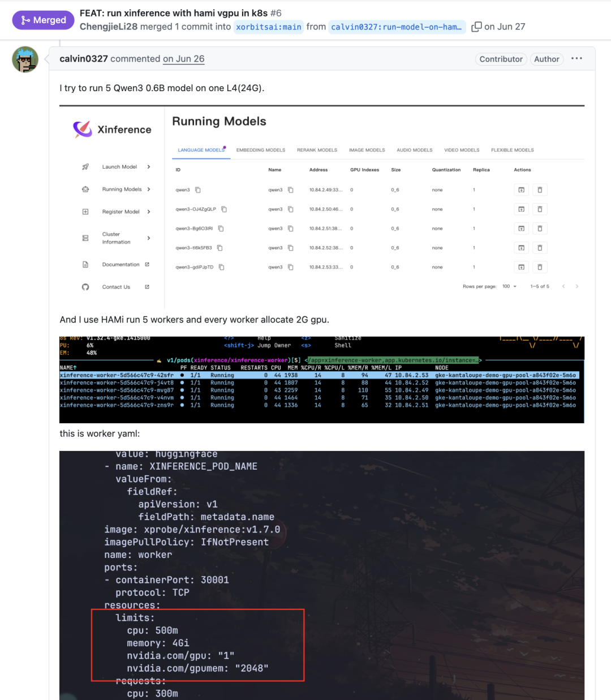Switch to the Embedding Models tab
611x700 pixels.
pyautogui.click(x=261, y=150)
